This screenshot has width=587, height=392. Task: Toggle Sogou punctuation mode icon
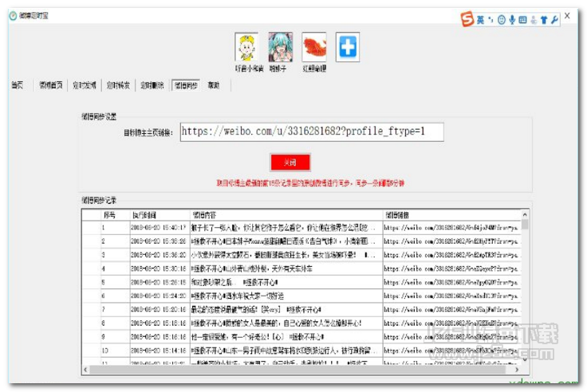coord(490,19)
